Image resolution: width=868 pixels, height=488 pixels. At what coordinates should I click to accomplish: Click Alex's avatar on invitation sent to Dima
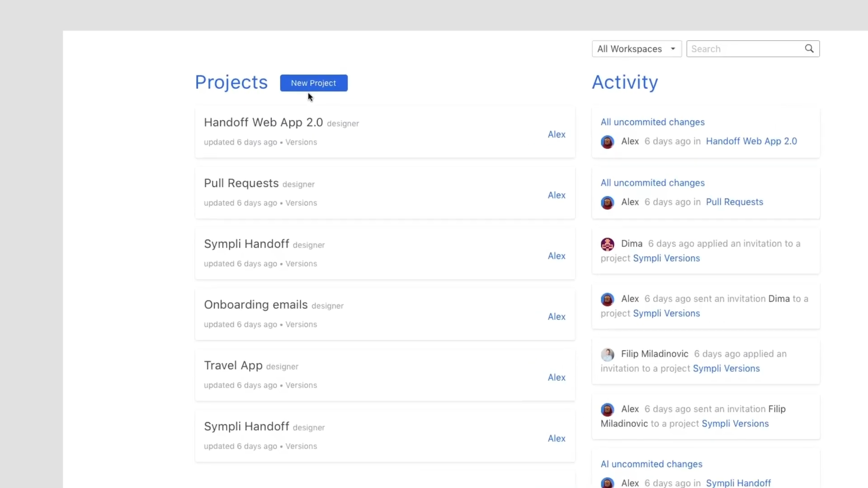click(x=607, y=299)
